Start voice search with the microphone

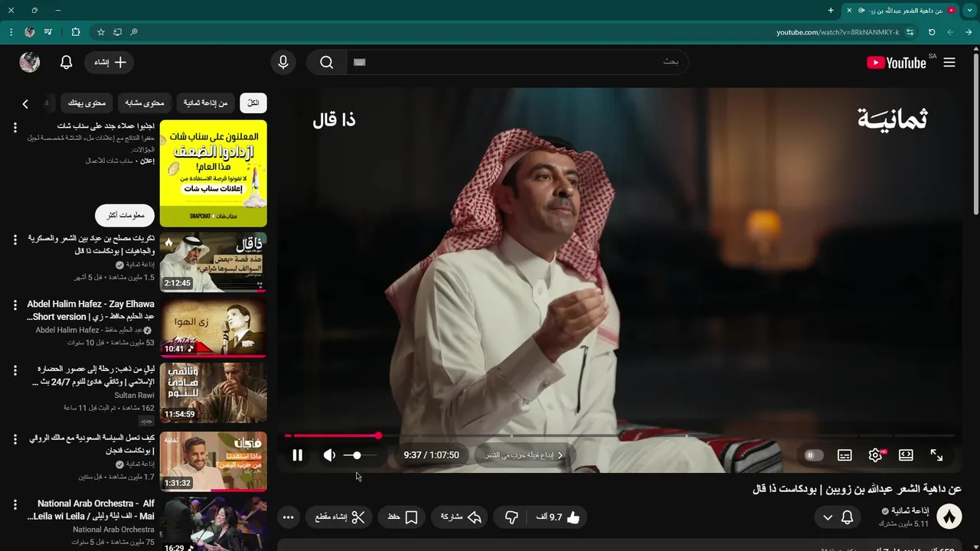click(x=283, y=63)
